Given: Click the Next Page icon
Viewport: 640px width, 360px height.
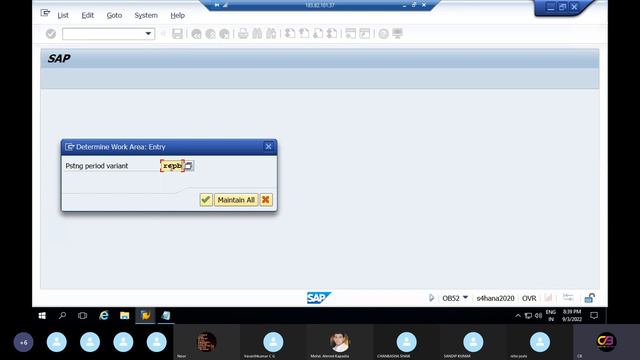Looking at the screenshot, I should pyautogui.click(x=318, y=33).
